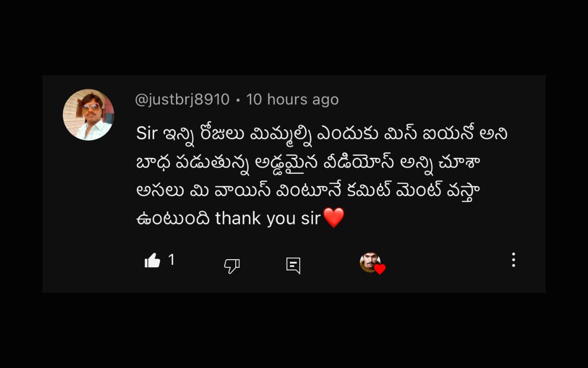
Task: Click the first line of Telugu comment text
Action: point(322,134)
